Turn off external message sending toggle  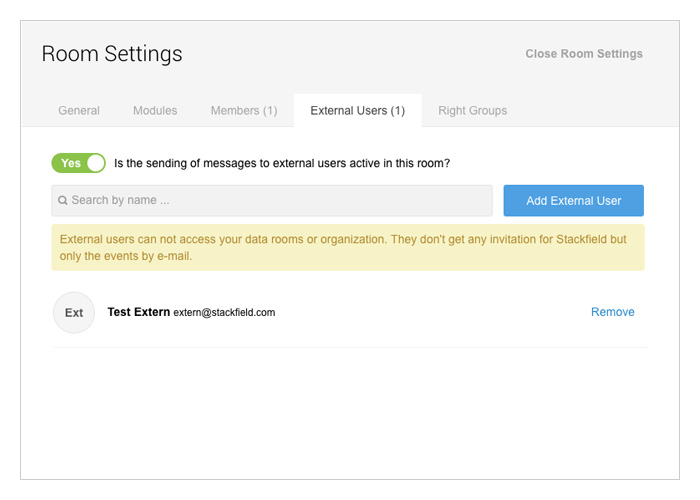(x=79, y=163)
